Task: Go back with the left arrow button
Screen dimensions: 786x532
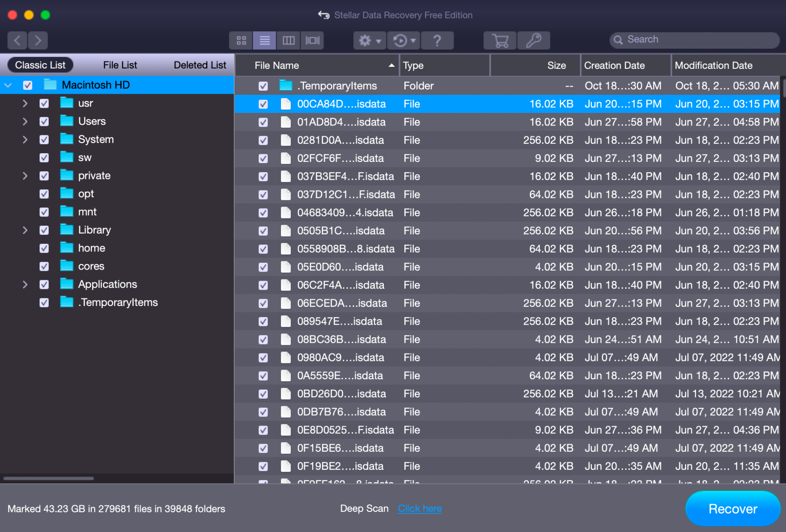Action: point(17,40)
